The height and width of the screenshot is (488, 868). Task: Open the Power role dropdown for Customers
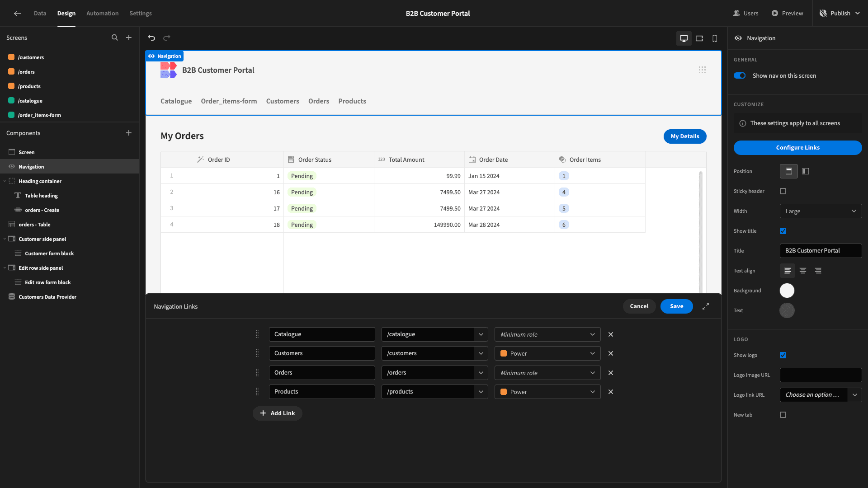tap(547, 353)
